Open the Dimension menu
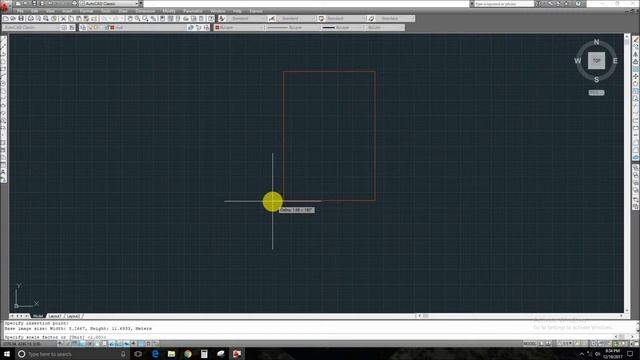Viewport: 640px width, 360px height. (145, 11)
